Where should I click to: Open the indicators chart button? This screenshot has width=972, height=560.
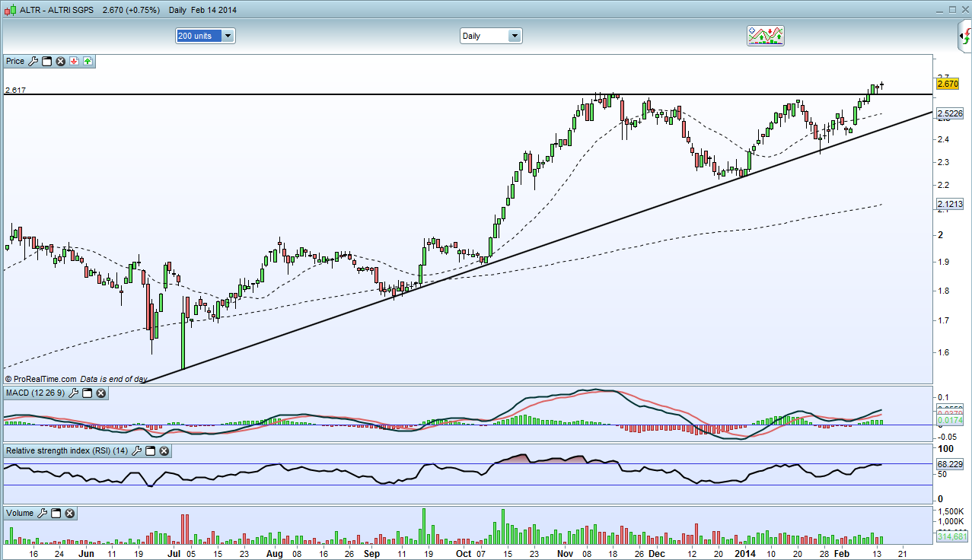(x=766, y=36)
